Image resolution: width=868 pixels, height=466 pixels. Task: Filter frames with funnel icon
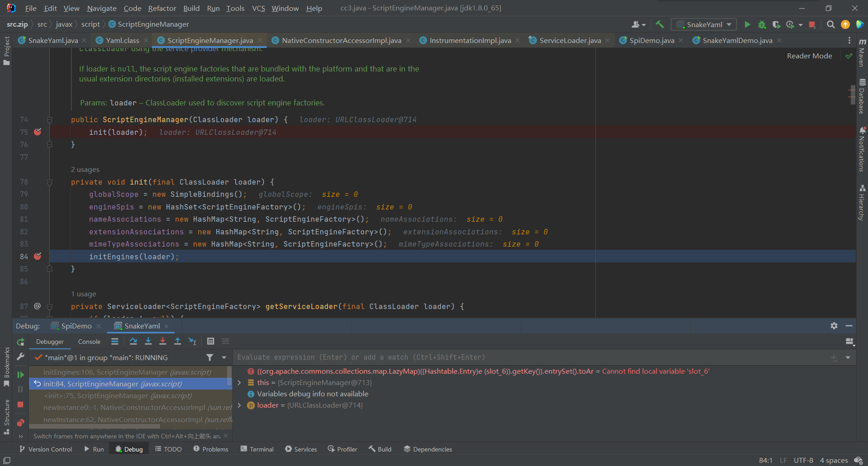(210, 357)
